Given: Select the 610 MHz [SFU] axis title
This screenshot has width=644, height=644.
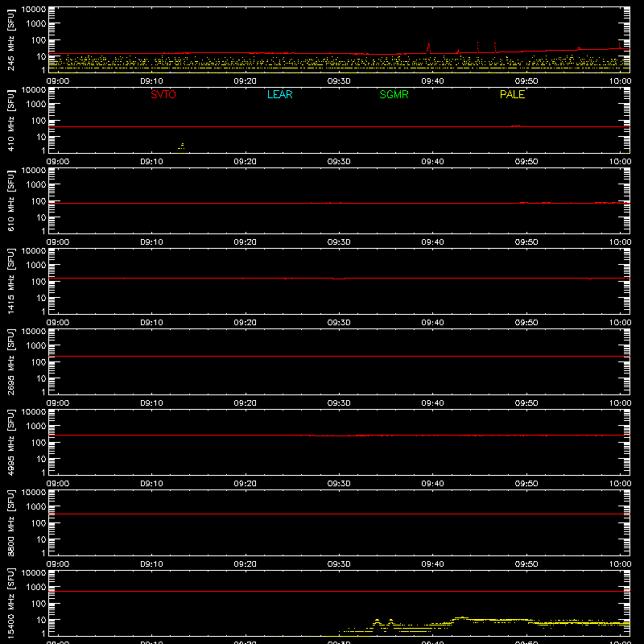Looking at the screenshot, I should (10, 201).
